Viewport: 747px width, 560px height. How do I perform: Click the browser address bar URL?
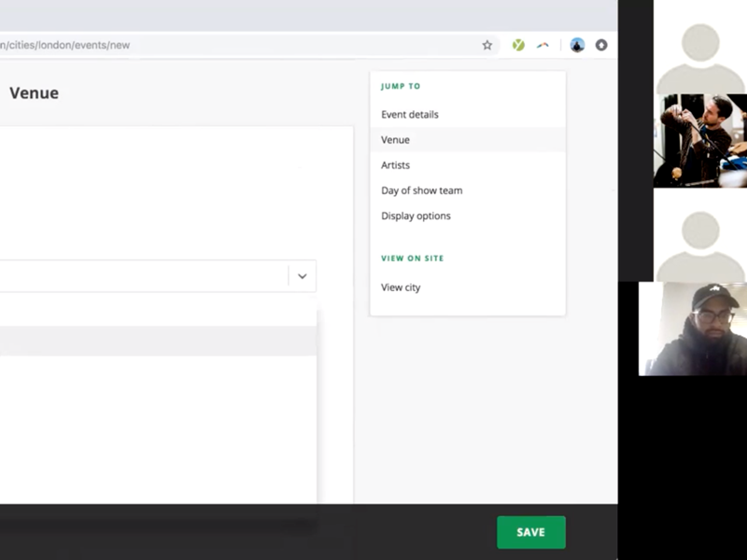64,45
